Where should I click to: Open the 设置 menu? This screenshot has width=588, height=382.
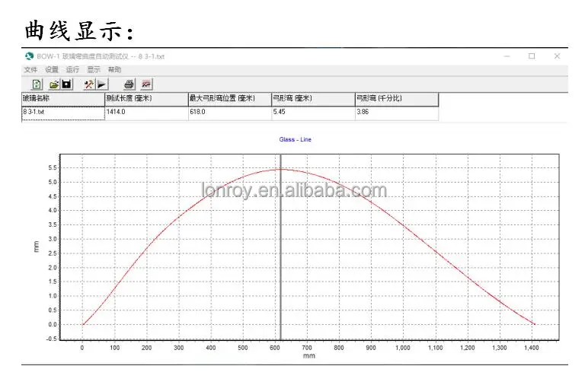point(52,70)
